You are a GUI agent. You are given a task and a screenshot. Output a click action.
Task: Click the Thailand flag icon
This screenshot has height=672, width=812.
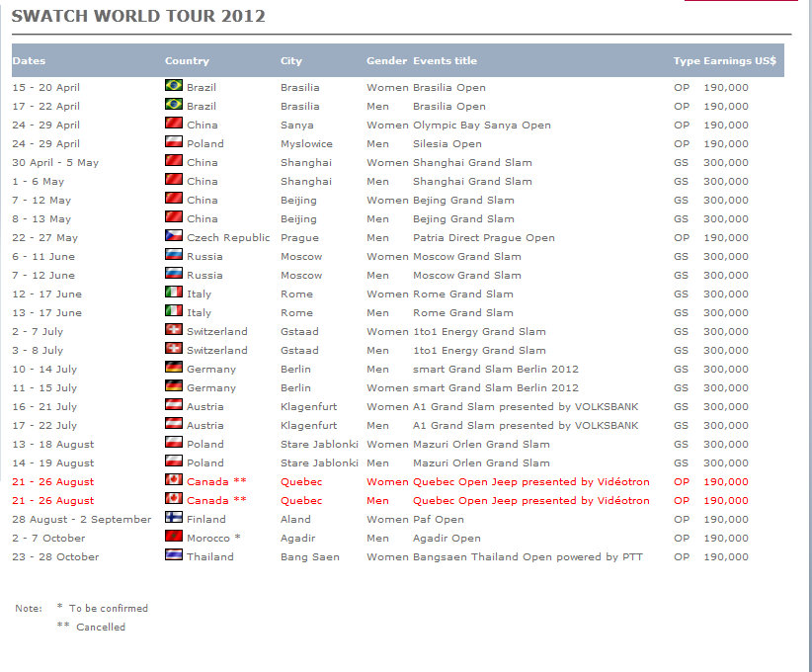click(x=173, y=556)
